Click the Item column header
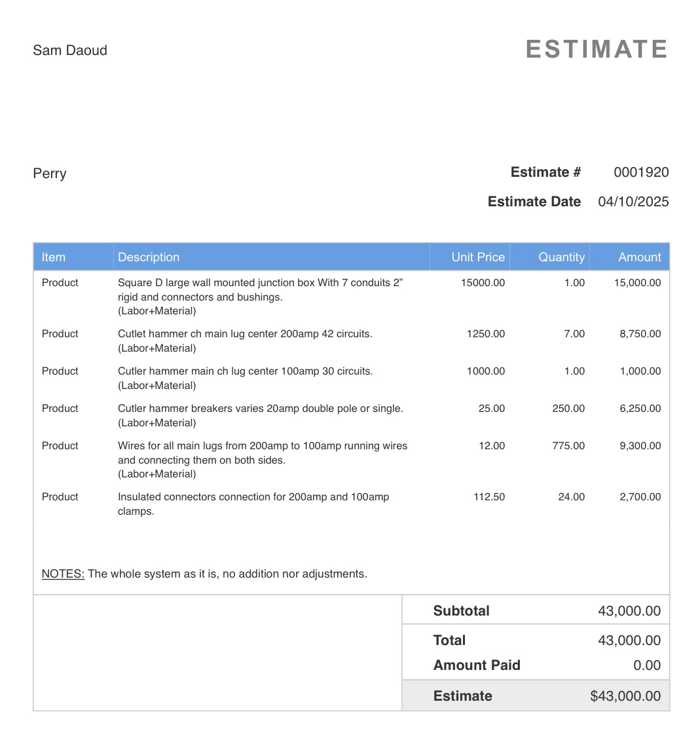Viewport: 700px width, 740px height. (x=53, y=257)
